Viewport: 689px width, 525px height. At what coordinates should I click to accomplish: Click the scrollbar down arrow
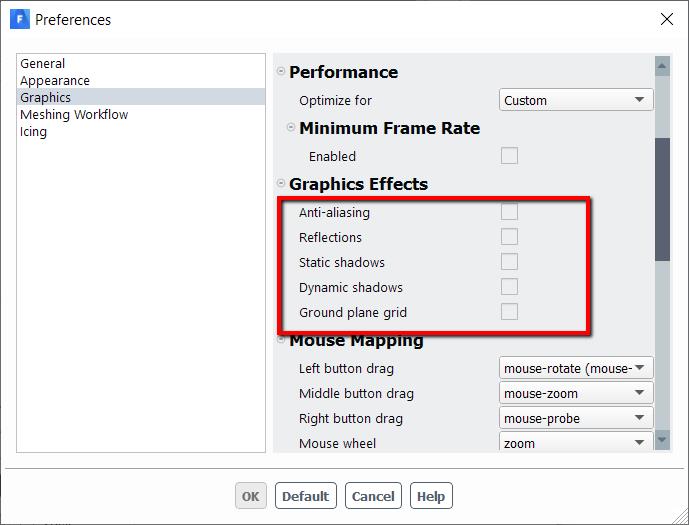coord(662,440)
